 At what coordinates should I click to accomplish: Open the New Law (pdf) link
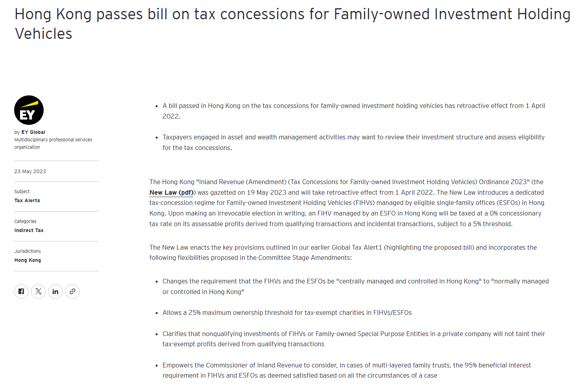(171, 192)
